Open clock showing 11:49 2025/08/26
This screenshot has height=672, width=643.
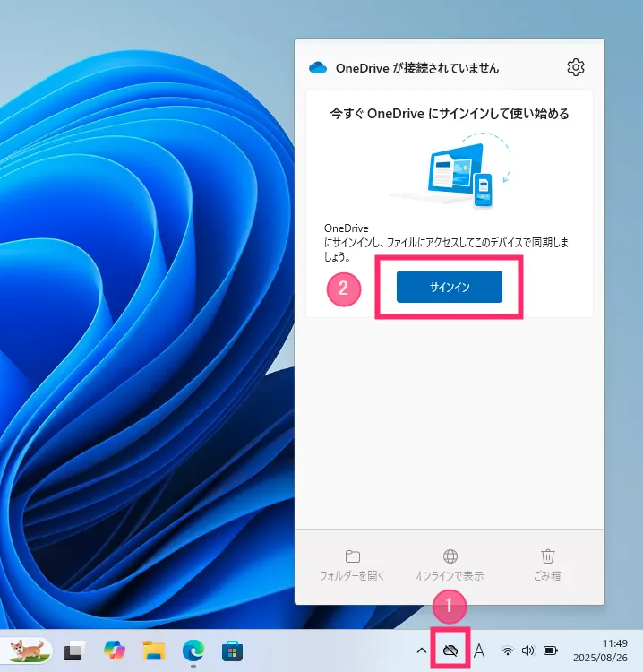click(x=600, y=650)
